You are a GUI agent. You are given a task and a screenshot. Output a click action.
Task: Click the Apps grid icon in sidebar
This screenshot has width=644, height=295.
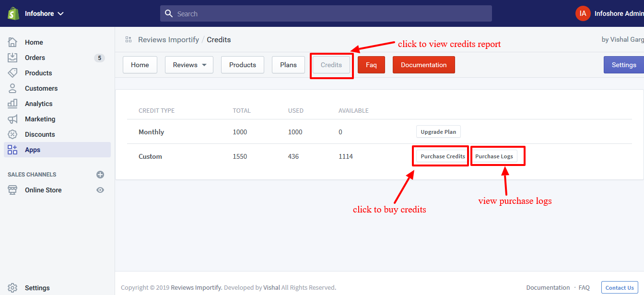click(x=12, y=150)
